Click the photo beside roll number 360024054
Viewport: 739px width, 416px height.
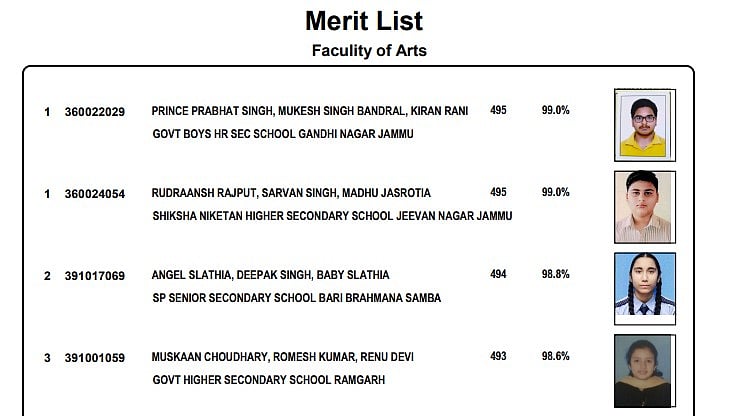coord(644,207)
